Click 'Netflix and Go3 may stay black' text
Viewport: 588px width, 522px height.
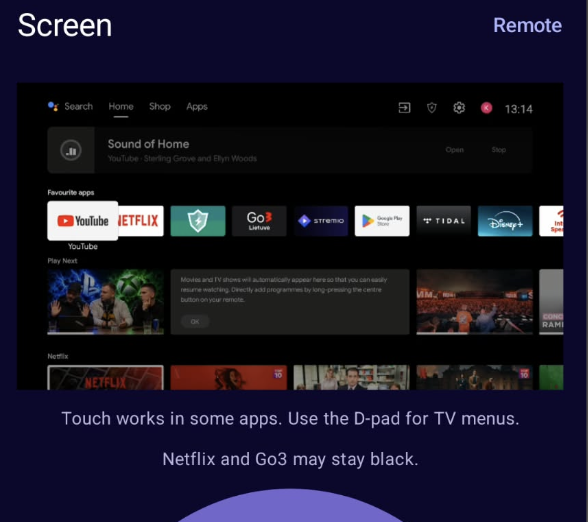click(290, 459)
